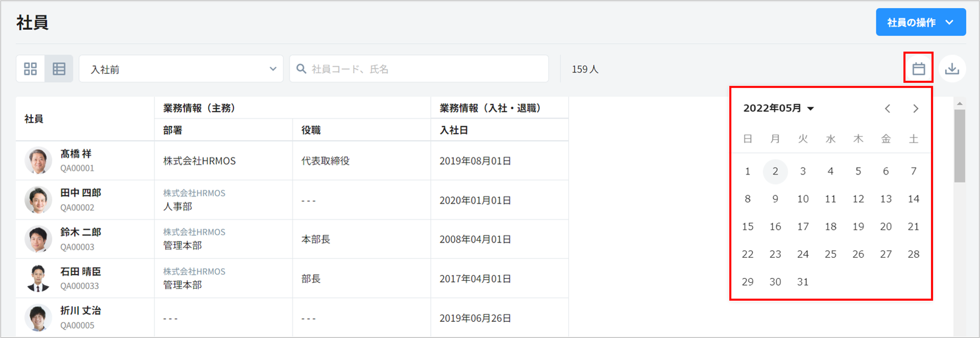Open the 2022年05月 month selector

778,108
